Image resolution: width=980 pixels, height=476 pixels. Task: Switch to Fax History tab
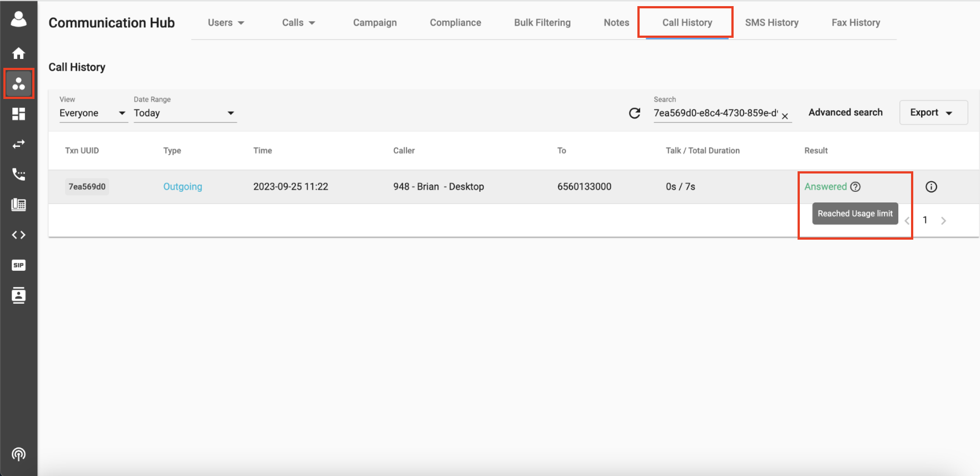(x=855, y=23)
